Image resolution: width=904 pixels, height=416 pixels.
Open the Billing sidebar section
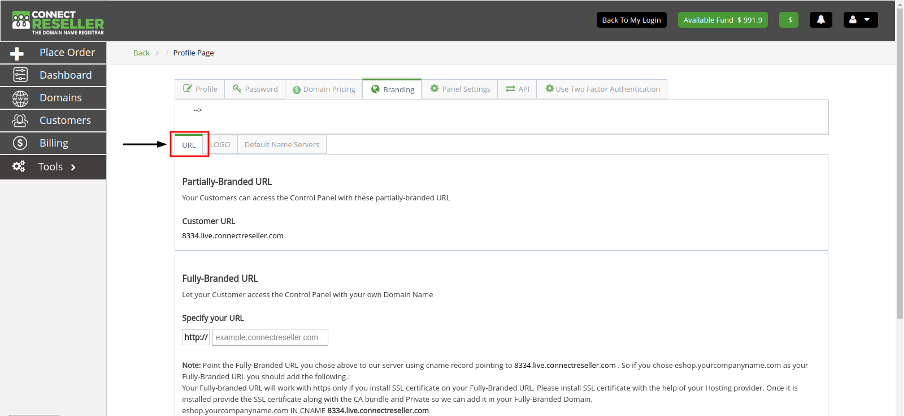pos(53,143)
